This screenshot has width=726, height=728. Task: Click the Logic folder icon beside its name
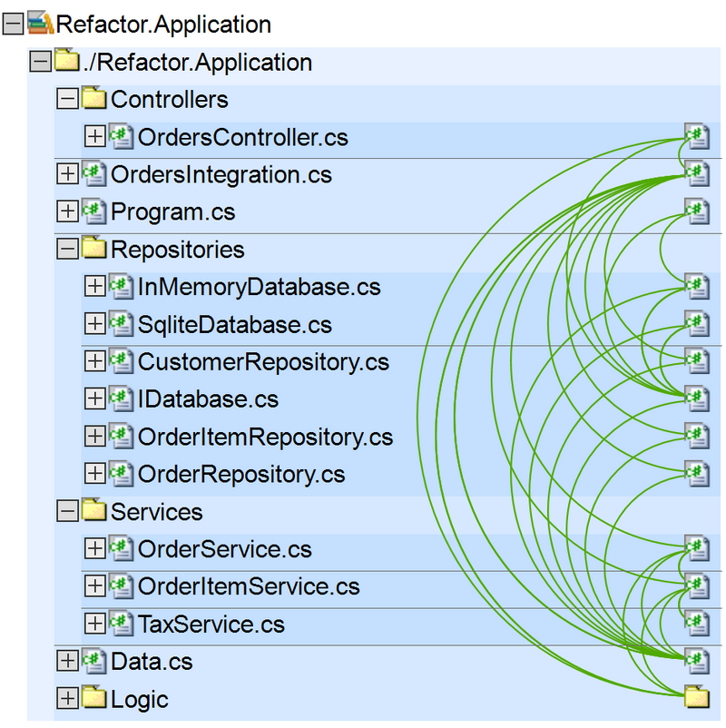pos(94,697)
